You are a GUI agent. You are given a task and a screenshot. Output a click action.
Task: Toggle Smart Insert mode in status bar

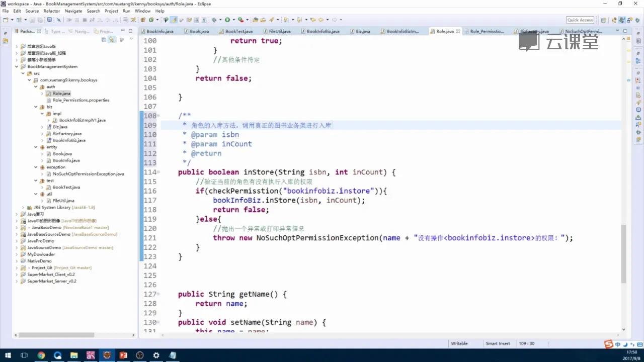pyautogui.click(x=497, y=343)
